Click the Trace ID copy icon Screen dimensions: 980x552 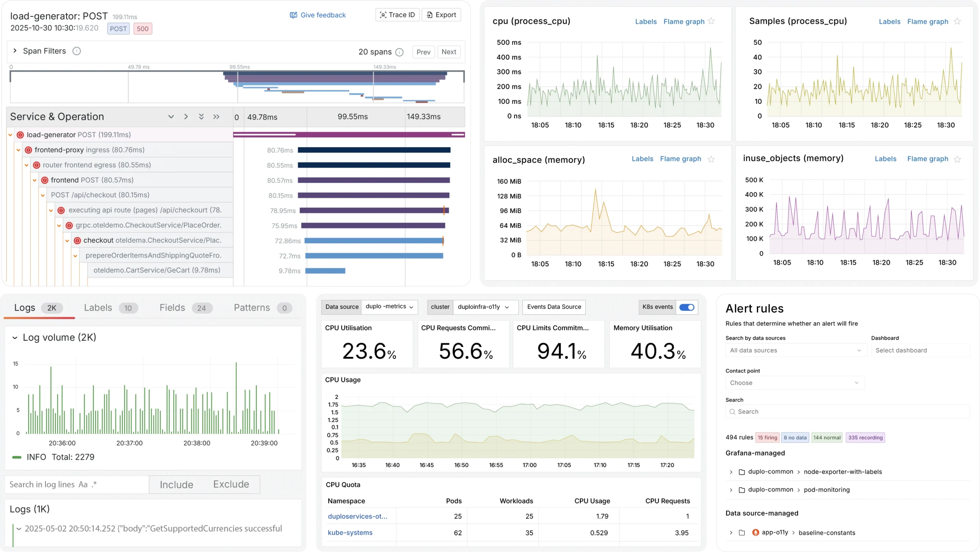coord(383,15)
